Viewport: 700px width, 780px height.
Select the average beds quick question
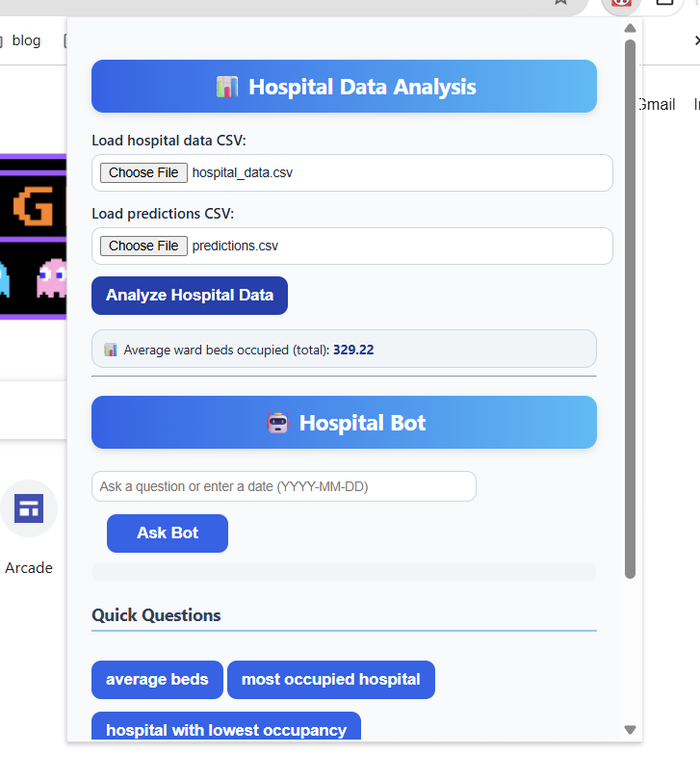157,680
